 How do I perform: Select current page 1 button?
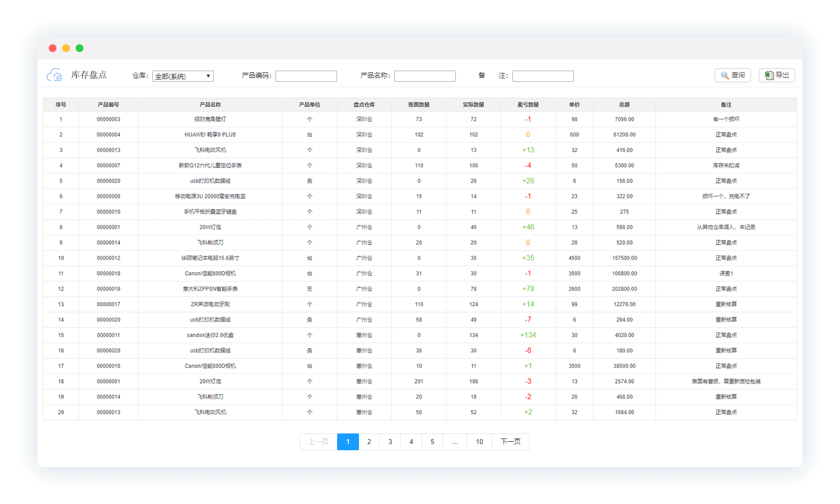pyautogui.click(x=348, y=442)
